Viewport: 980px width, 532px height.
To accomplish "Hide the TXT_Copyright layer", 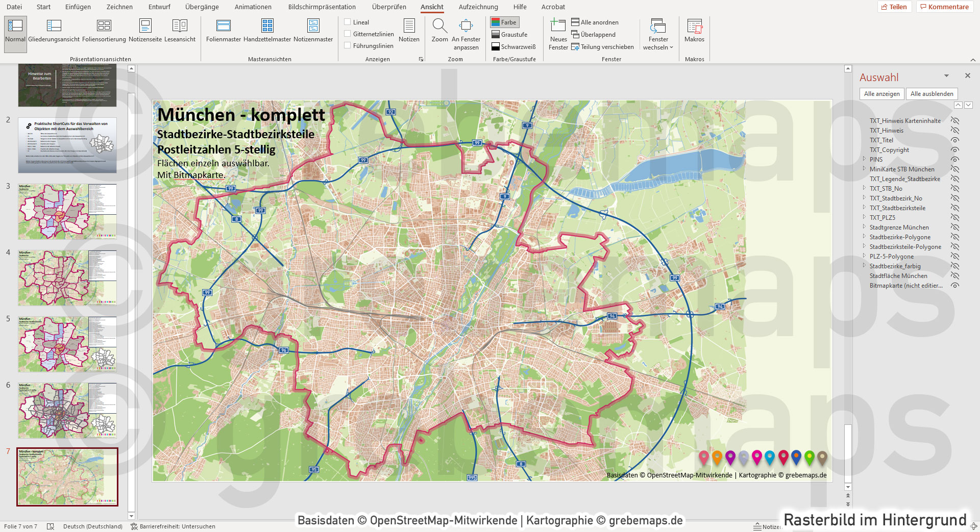I will (955, 150).
